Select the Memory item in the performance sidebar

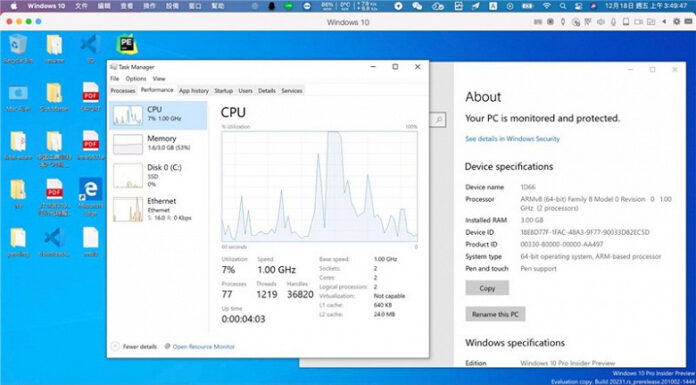click(x=158, y=144)
